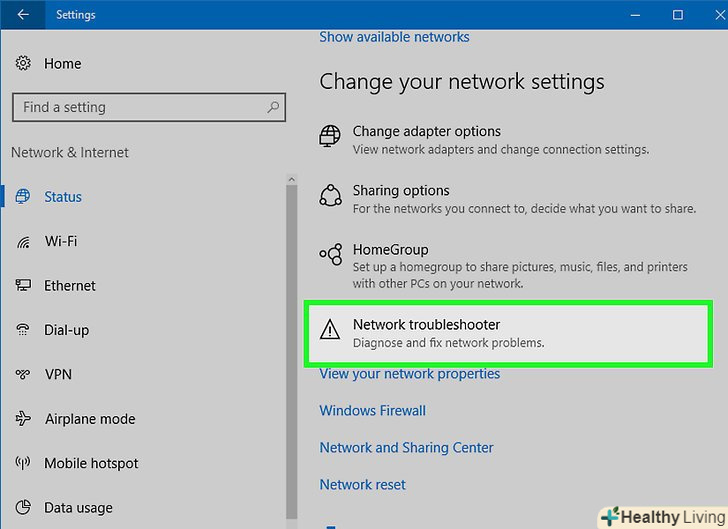Open Windows Firewall link
The width and height of the screenshot is (728, 529).
tap(372, 411)
